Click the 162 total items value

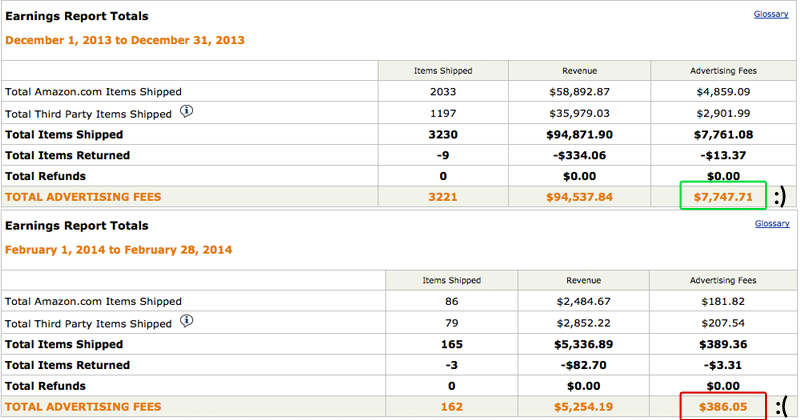click(452, 407)
